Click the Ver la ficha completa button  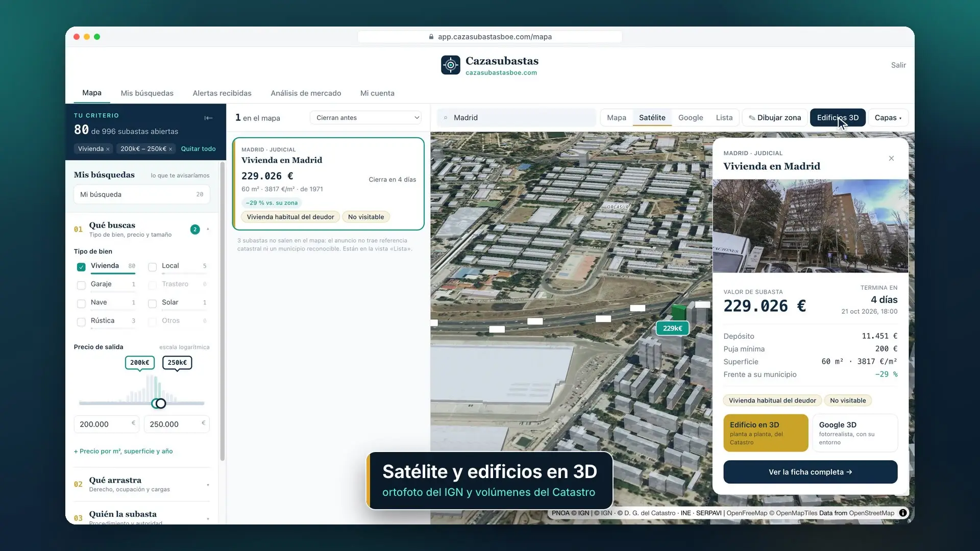pos(810,472)
